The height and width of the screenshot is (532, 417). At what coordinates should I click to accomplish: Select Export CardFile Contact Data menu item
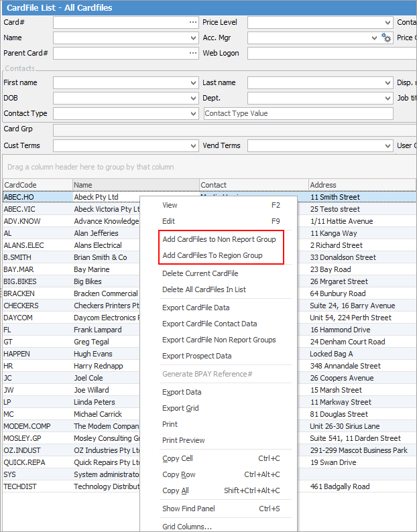click(x=209, y=324)
